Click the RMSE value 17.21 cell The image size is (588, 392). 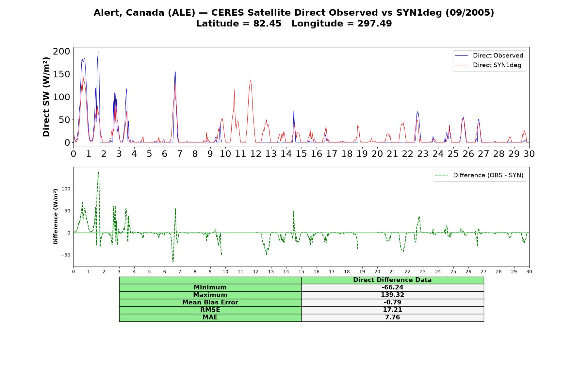click(x=392, y=310)
